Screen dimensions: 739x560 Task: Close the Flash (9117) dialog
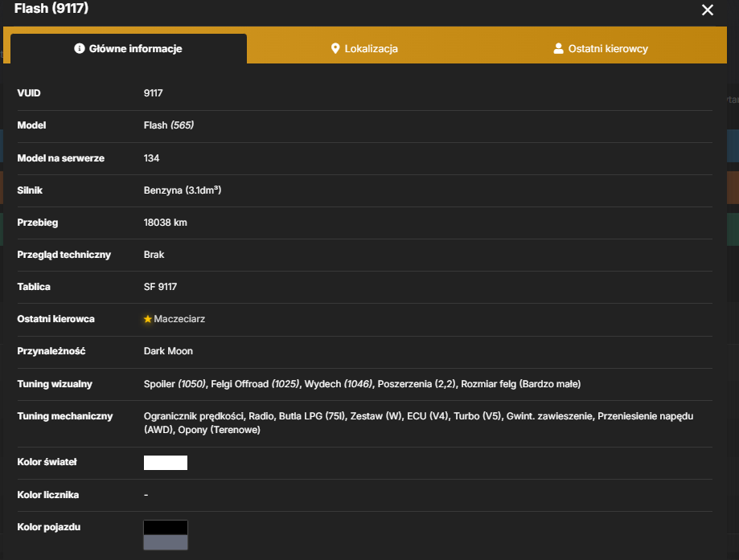(707, 10)
